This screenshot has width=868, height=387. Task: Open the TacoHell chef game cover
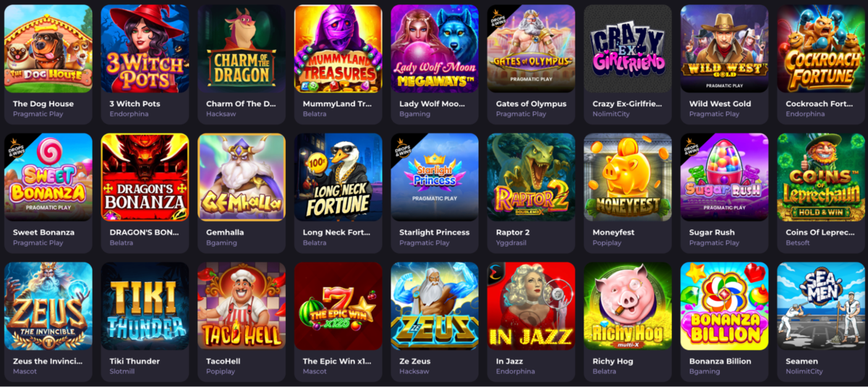tap(242, 306)
